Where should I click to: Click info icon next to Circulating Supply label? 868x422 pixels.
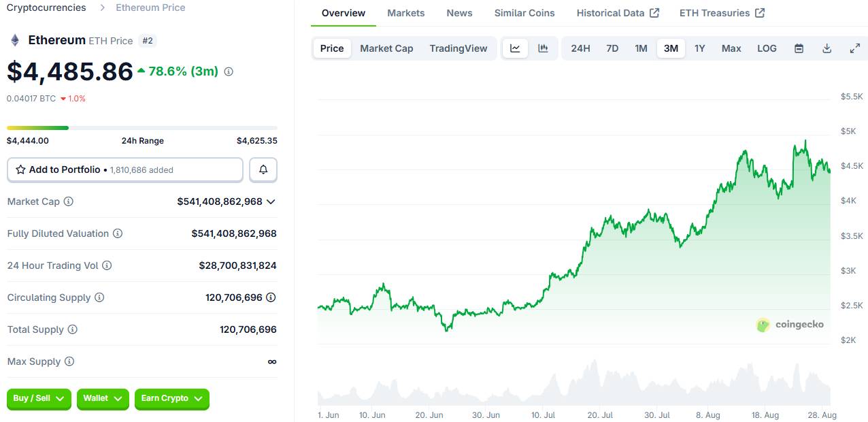99,297
